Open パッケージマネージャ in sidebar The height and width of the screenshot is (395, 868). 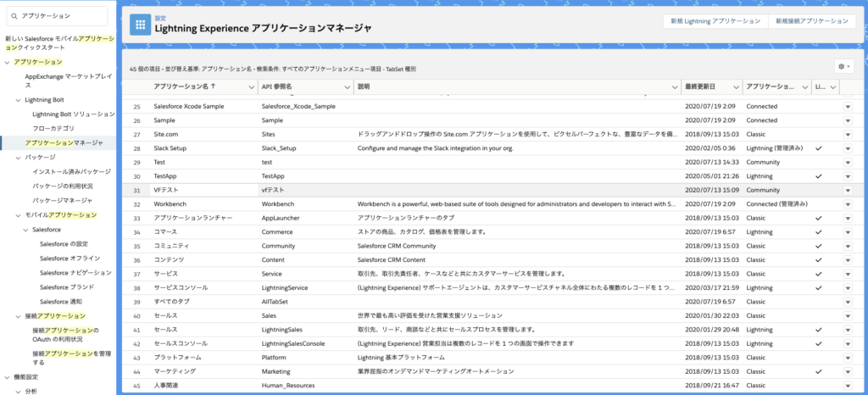click(62, 200)
